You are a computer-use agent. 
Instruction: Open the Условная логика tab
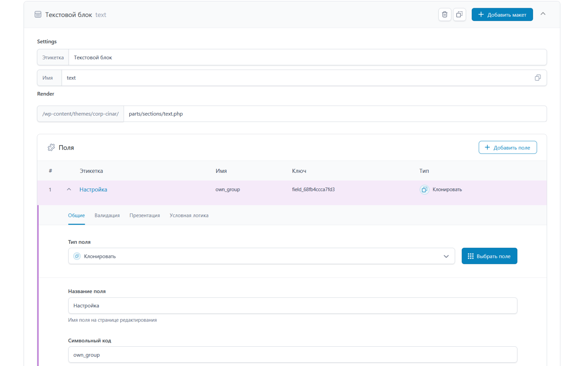click(x=189, y=216)
